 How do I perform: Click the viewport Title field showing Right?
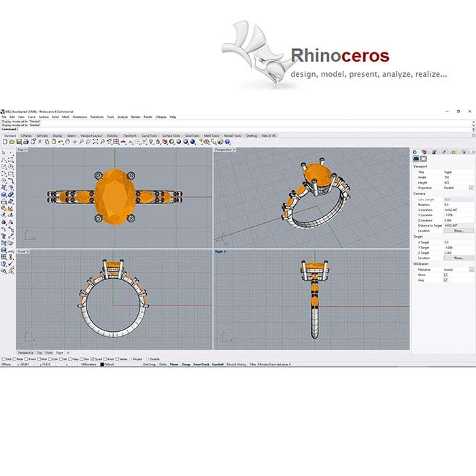coord(459,172)
